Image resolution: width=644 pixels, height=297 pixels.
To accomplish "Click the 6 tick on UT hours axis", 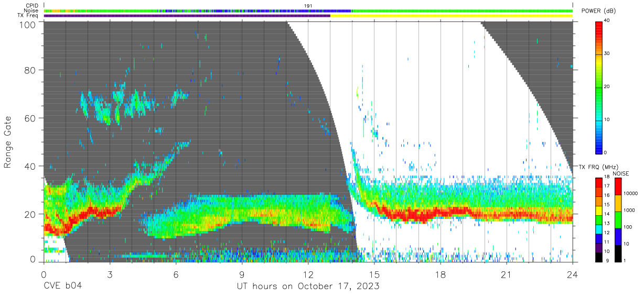I will (x=176, y=274).
